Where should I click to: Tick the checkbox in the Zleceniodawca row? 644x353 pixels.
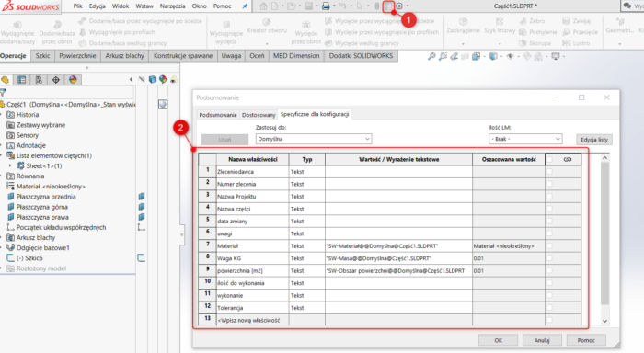coord(549,172)
